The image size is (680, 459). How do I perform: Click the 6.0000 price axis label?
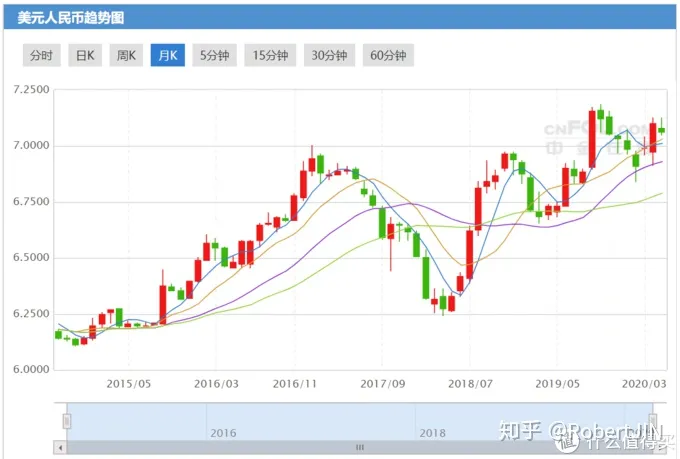31,370
